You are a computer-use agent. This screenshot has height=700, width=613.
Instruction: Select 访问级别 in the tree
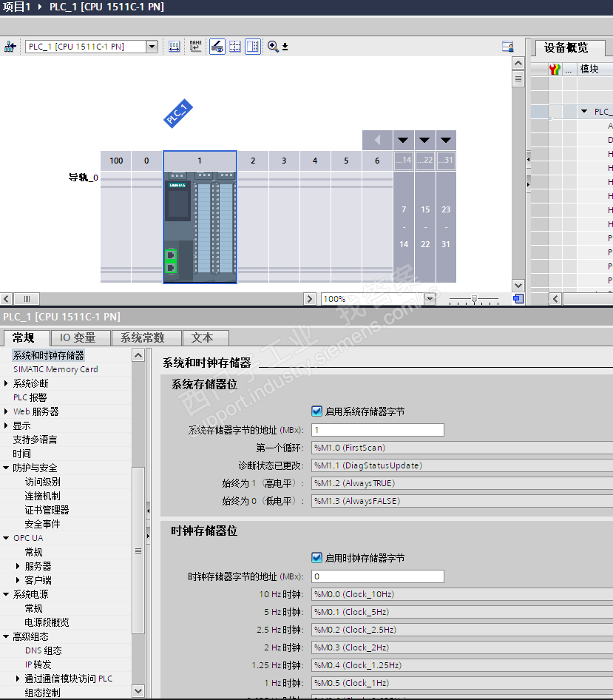(x=42, y=482)
